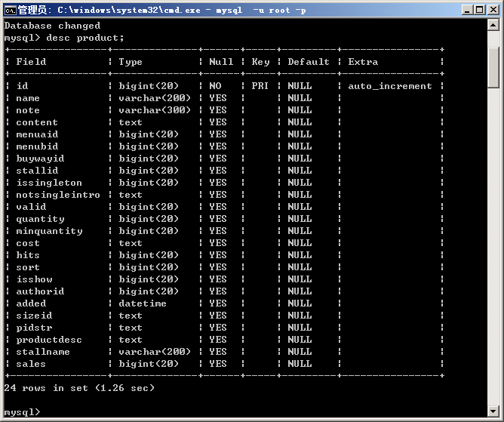Click the 'Type' column header
This screenshot has height=422, width=504.
131,62
